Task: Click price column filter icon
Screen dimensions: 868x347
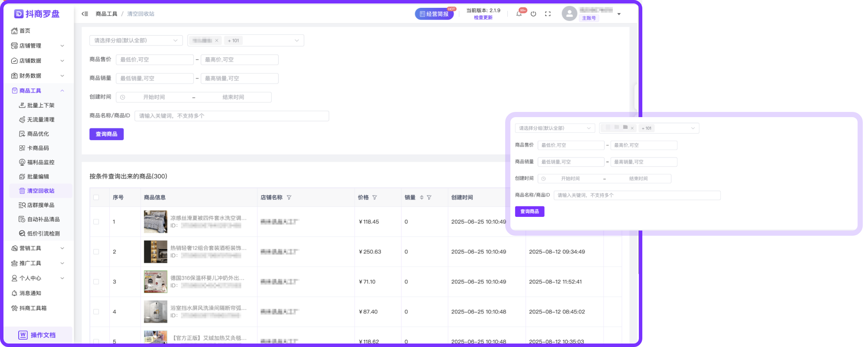Action: [375, 197]
